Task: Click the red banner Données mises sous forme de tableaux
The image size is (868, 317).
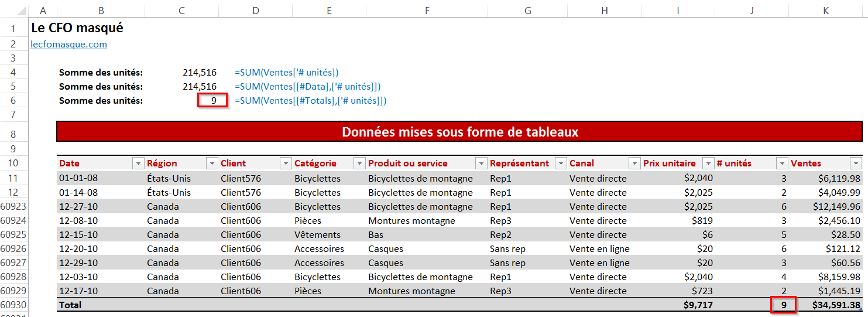Action: [459, 132]
